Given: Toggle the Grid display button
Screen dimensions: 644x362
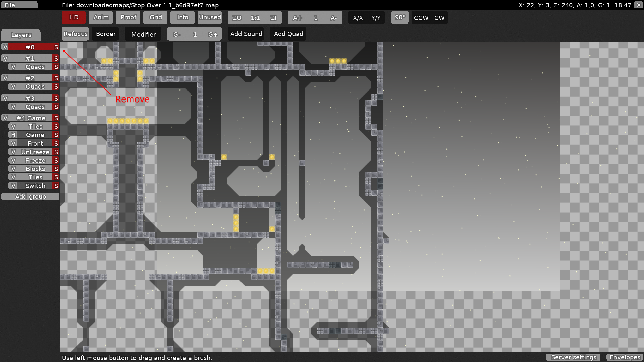Looking at the screenshot, I should point(155,17).
